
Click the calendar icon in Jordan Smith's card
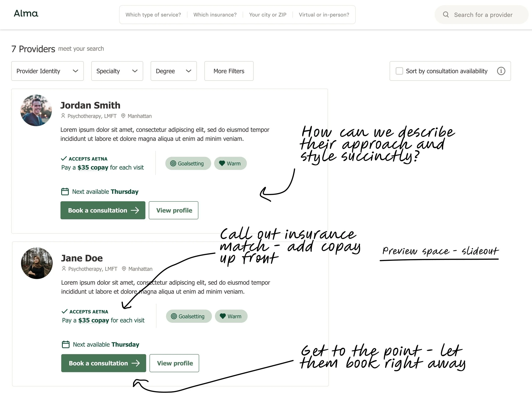(65, 192)
